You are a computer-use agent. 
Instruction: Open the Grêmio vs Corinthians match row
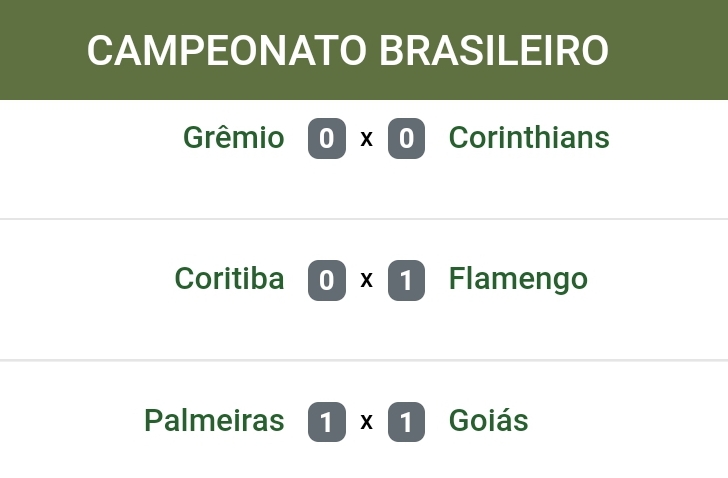pos(660,160)
